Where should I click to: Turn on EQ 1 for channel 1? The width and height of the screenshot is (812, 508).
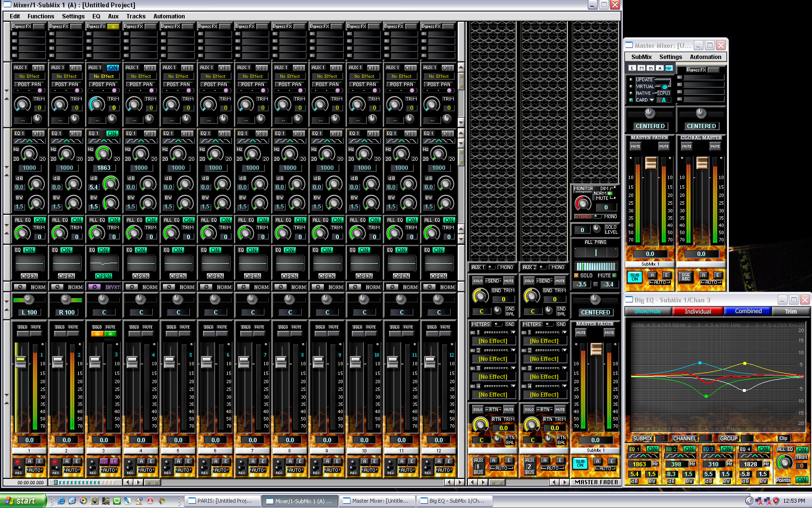point(38,134)
